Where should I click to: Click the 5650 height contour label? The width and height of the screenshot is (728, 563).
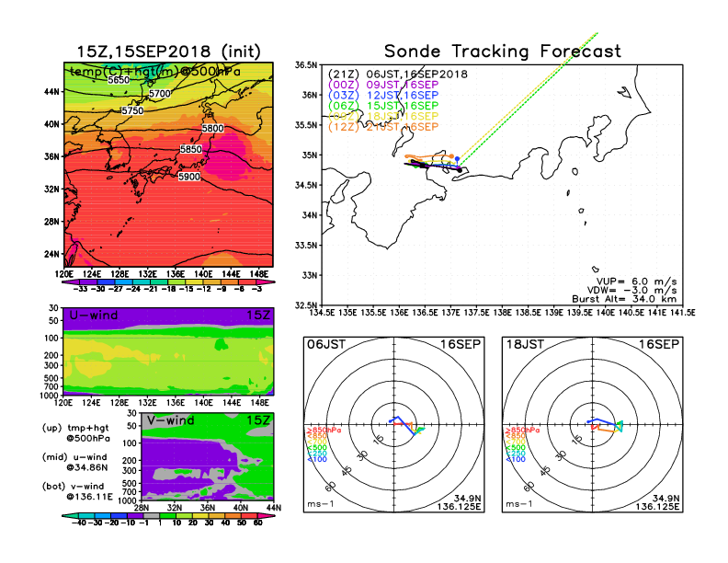119,80
